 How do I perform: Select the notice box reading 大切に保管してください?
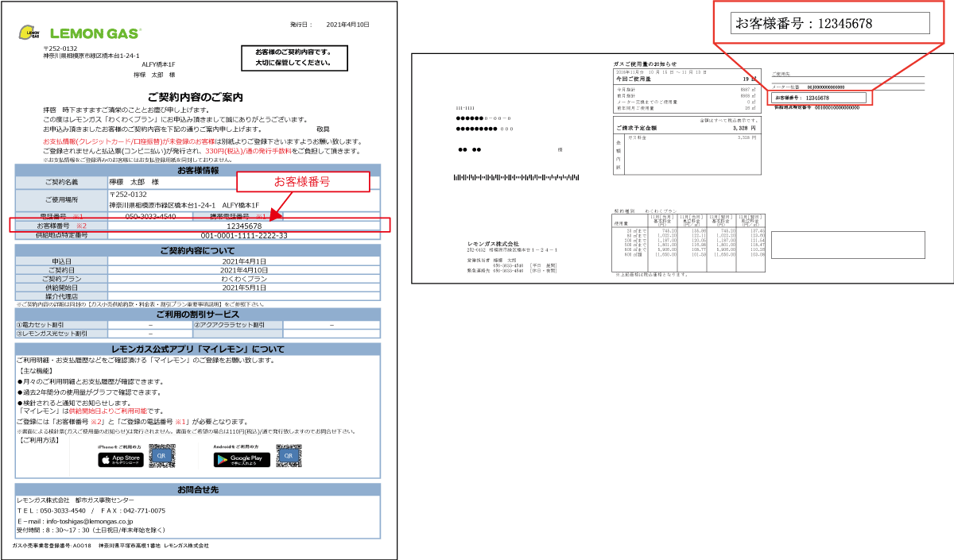(x=293, y=57)
